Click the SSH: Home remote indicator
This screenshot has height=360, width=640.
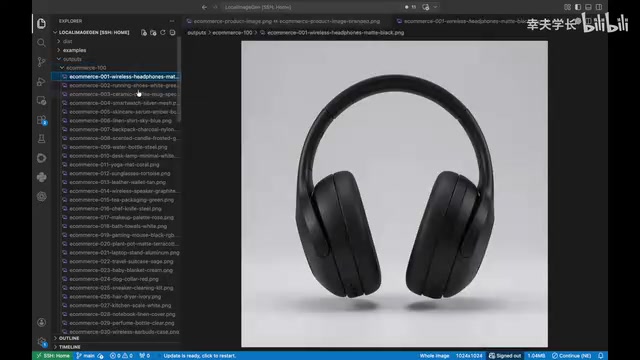[53, 356]
